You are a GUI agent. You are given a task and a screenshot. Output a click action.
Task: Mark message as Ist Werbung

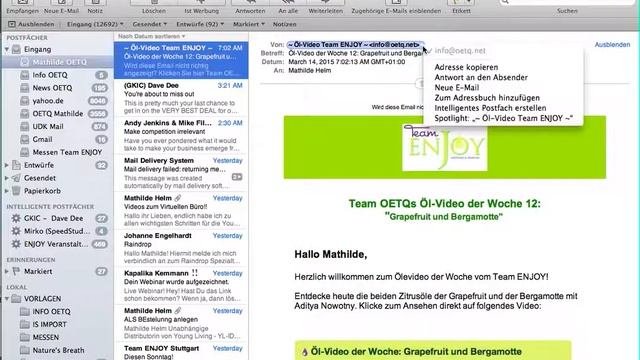coord(201,7)
